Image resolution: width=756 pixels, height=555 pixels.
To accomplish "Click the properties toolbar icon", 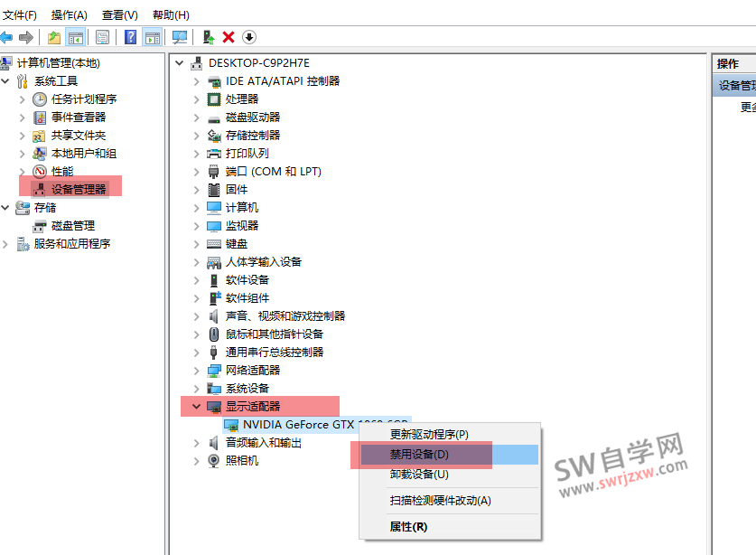I will pyautogui.click(x=102, y=37).
